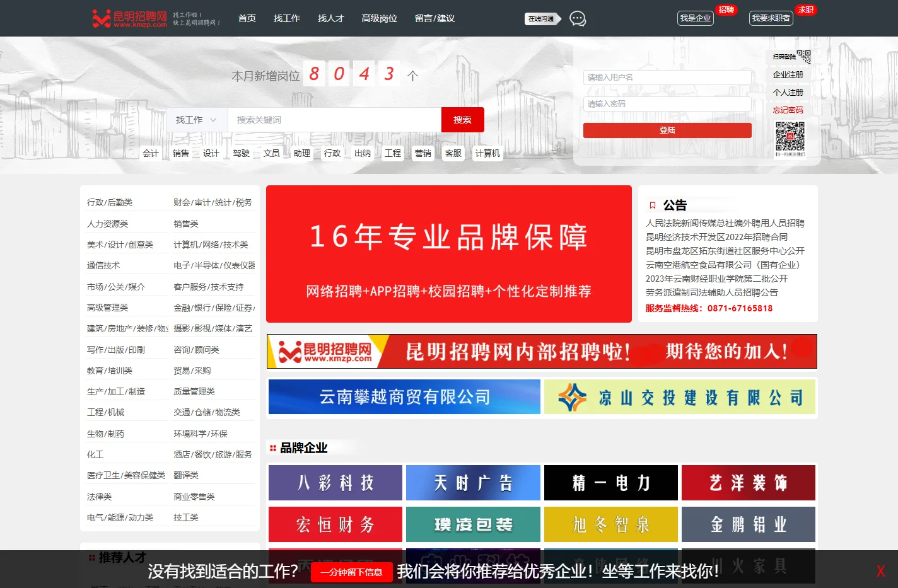The width and height of the screenshot is (898, 588).
Task: Open 留言/建议 navigation item
Action: tap(435, 18)
